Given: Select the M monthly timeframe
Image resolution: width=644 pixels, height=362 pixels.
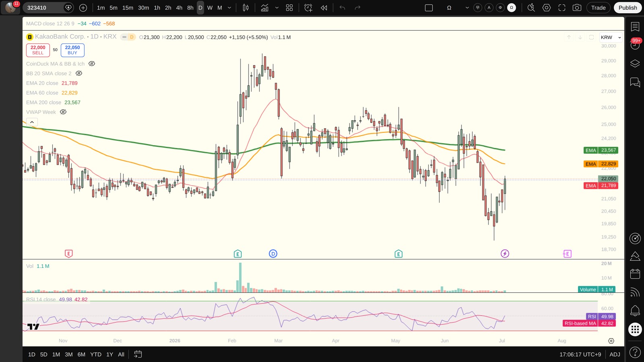Looking at the screenshot, I should [x=220, y=8].
